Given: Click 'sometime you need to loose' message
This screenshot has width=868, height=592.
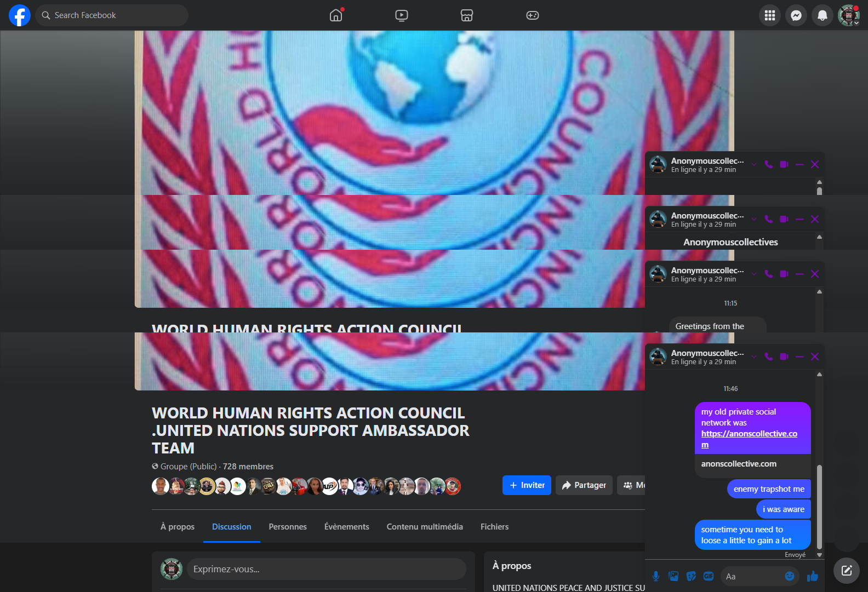Looking at the screenshot, I should point(753,535).
